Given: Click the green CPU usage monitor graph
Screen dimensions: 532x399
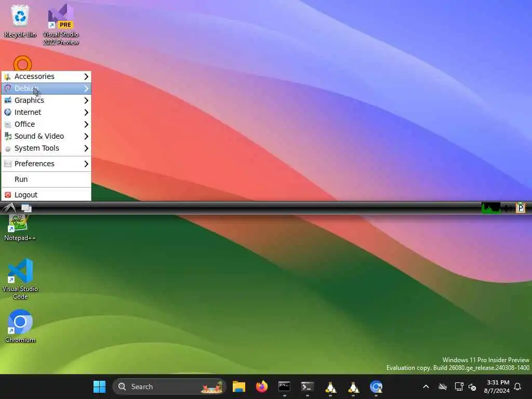Looking at the screenshot, I should coord(490,208).
